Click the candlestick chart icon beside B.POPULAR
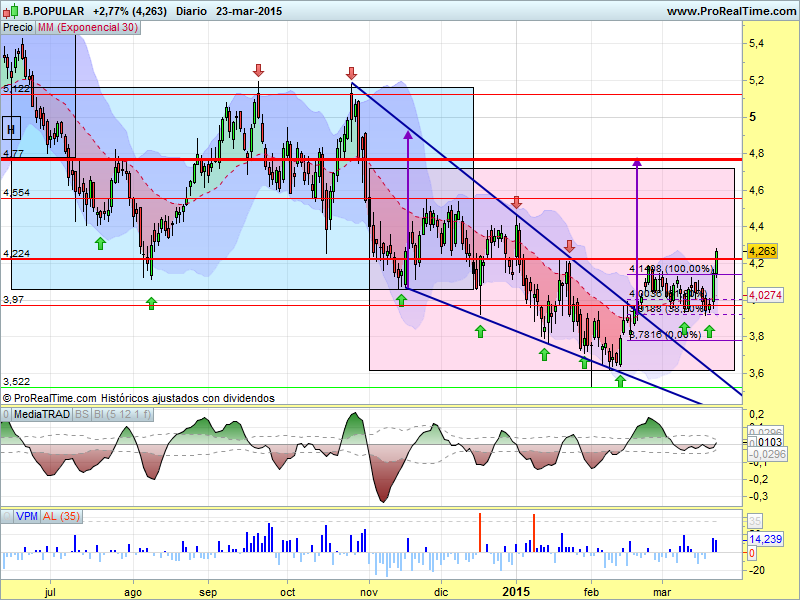This screenshot has width=800, height=600. click(x=10, y=11)
